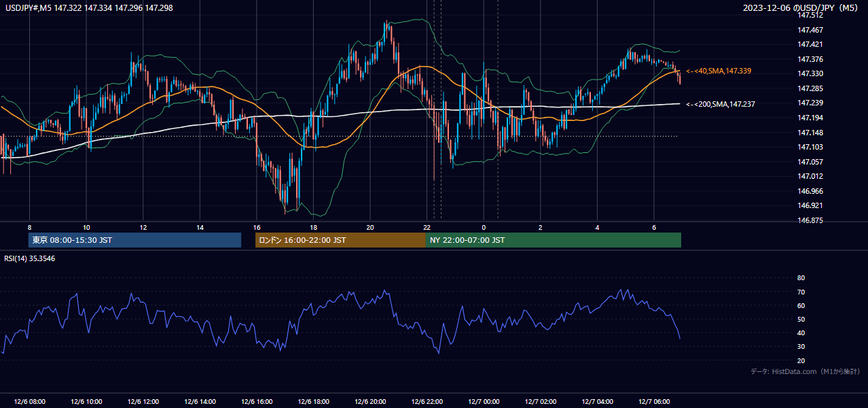Click the 12/7 06:00 date label
The width and height of the screenshot is (868, 408).
point(654,402)
